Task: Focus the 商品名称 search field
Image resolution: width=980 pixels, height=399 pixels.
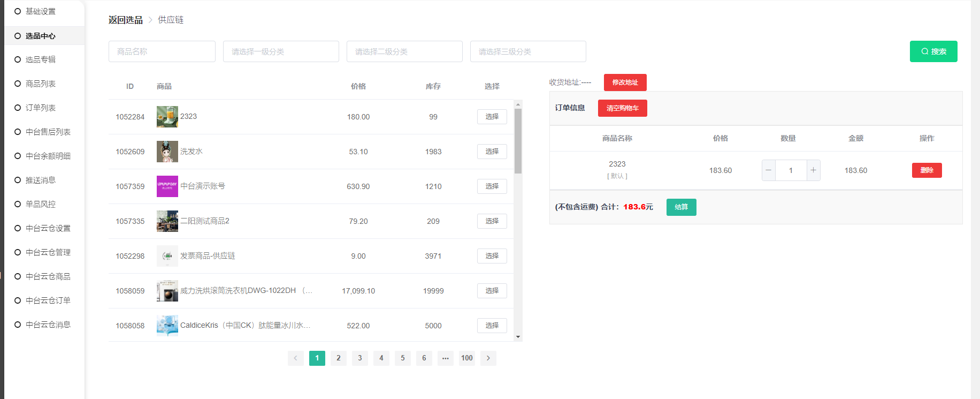Action: pos(162,51)
